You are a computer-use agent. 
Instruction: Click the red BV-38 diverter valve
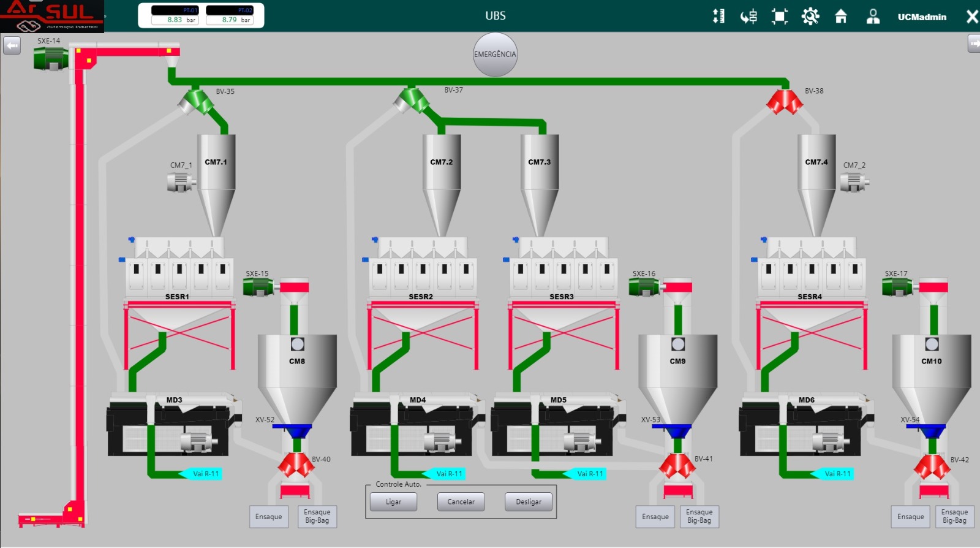tap(784, 102)
